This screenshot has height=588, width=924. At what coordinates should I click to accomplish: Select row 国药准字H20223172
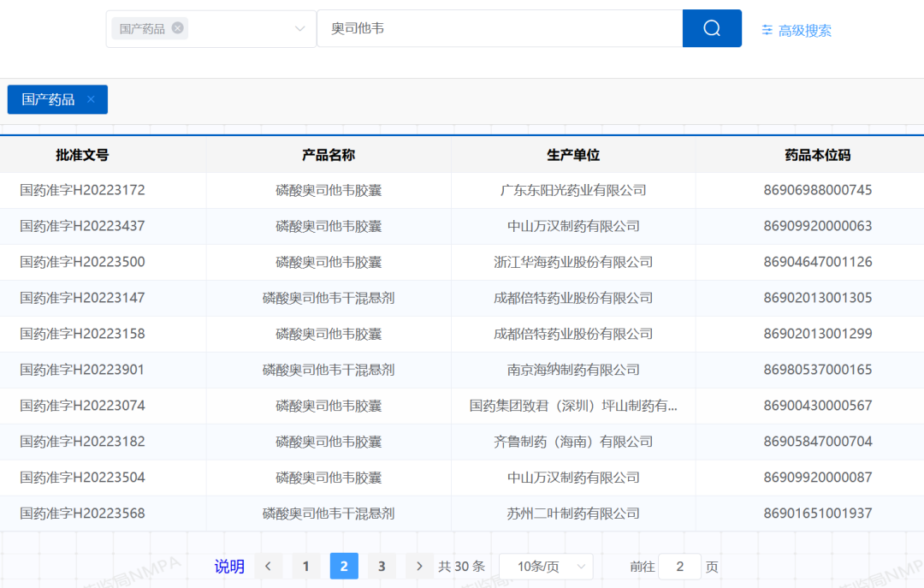[82, 190]
